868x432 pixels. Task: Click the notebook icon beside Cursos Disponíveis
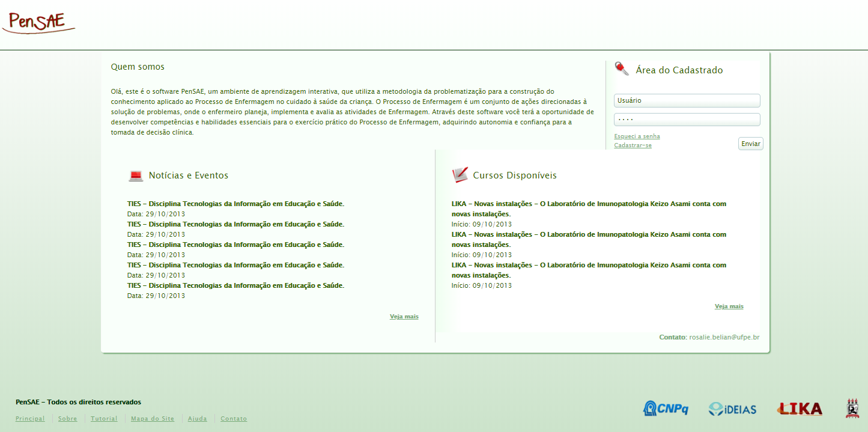coord(460,175)
